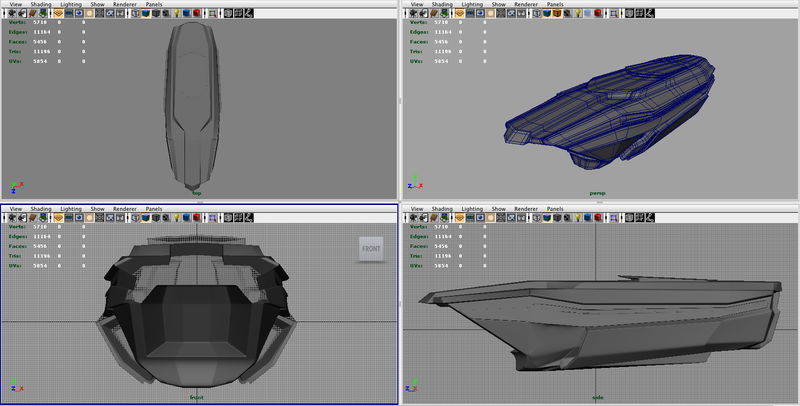Open Shading menu in top view panel
The height and width of the screenshot is (406, 800).
click(x=43, y=4)
